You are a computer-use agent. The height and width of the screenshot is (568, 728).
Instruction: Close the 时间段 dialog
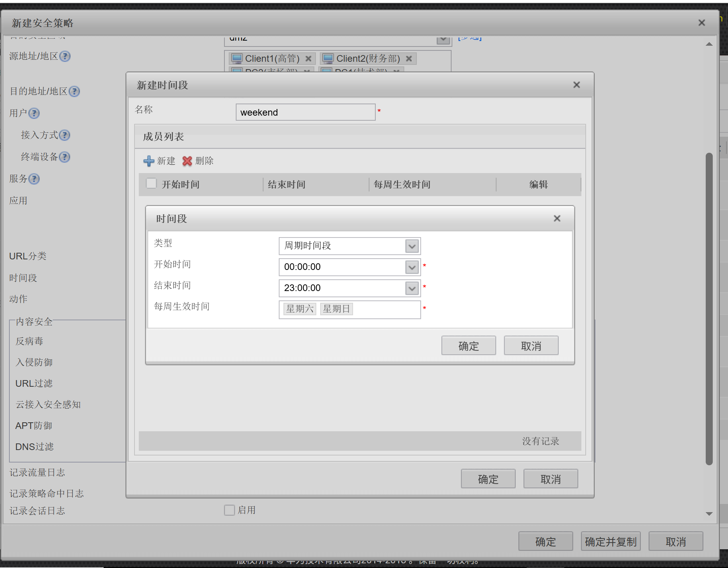pyautogui.click(x=557, y=218)
